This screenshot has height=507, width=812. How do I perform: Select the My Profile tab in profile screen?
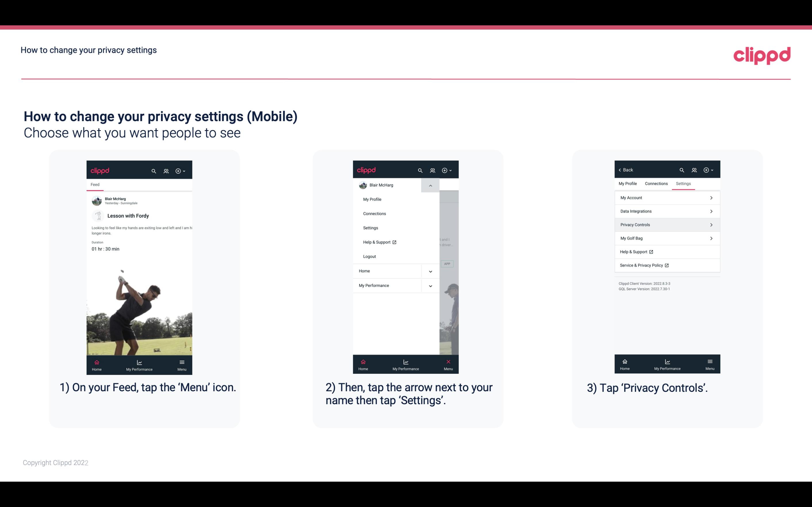pyautogui.click(x=628, y=183)
